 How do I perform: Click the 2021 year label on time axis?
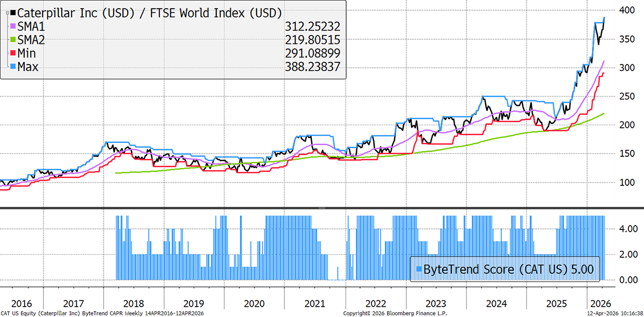click(x=316, y=302)
